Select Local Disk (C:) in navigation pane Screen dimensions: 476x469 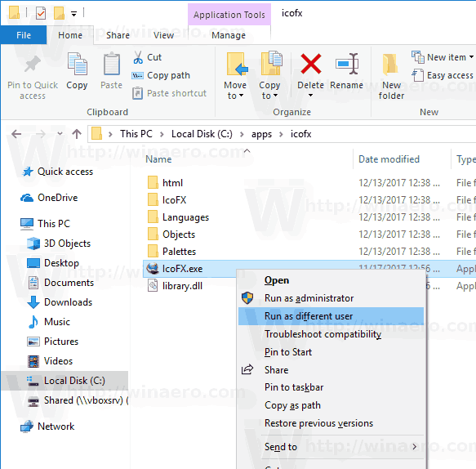tap(65, 380)
